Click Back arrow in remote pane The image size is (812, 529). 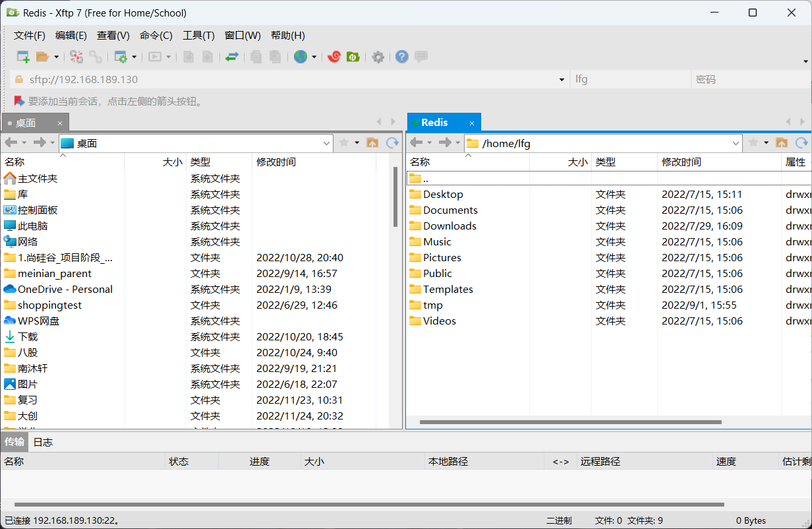click(416, 142)
